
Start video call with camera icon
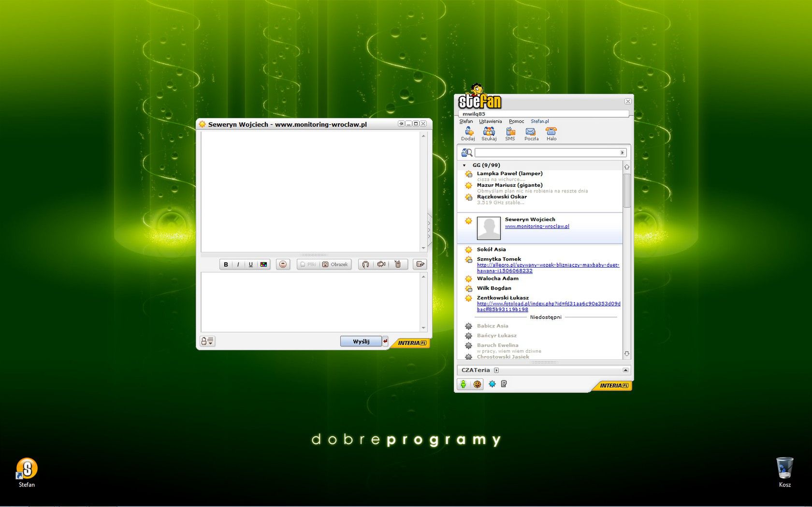click(381, 264)
